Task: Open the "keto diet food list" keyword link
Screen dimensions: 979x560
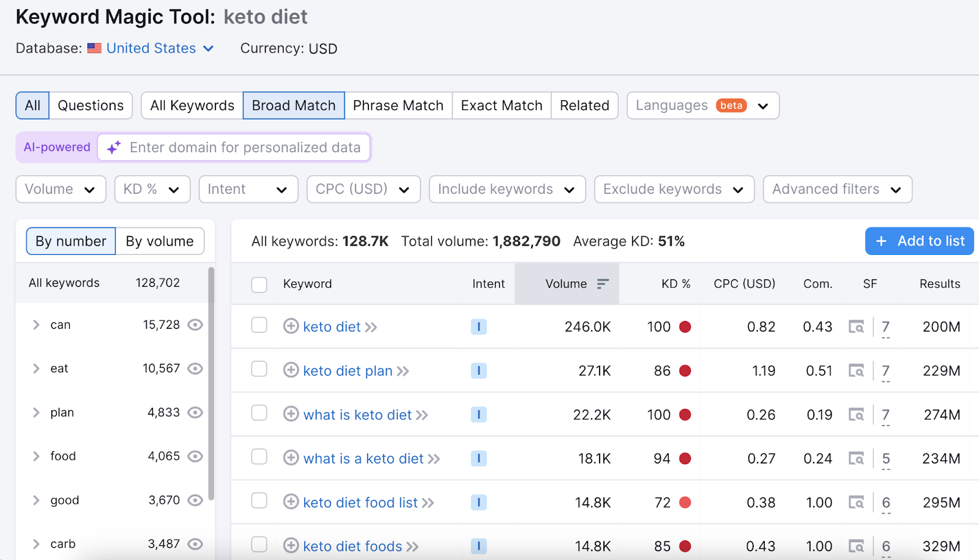Action: click(x=360, y=502)
